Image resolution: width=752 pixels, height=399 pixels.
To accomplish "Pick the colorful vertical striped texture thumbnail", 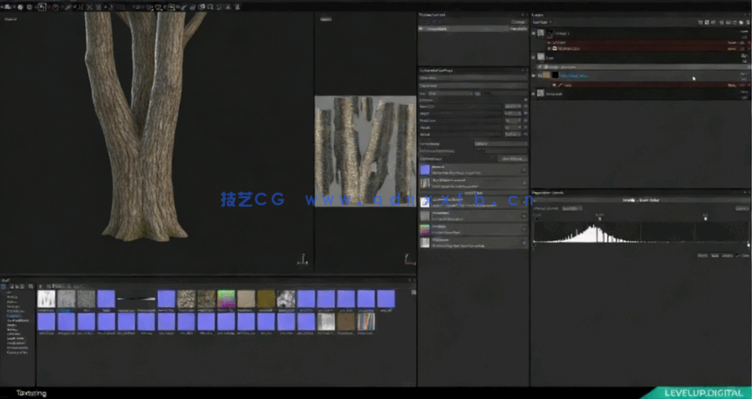I will 366,322.
